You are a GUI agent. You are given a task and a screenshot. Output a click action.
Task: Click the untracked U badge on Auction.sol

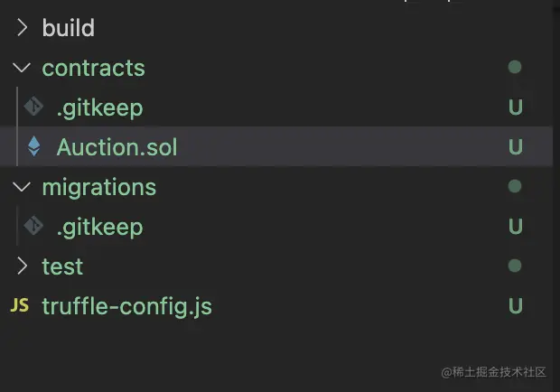click(516, 147)
